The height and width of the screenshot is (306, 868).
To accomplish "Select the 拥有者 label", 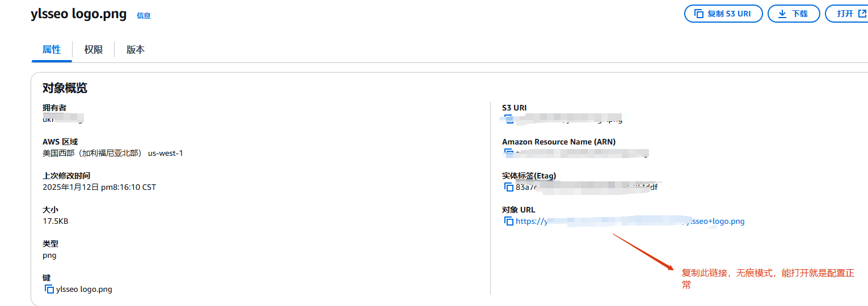I will click(54, 108).
